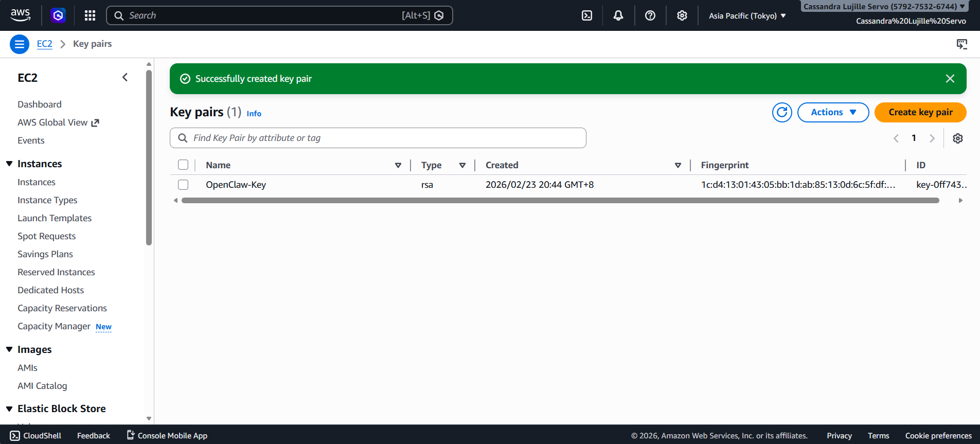Click the key-0ff743 ID cell
This screenshot has width=980, height=444.
(941, 185)
